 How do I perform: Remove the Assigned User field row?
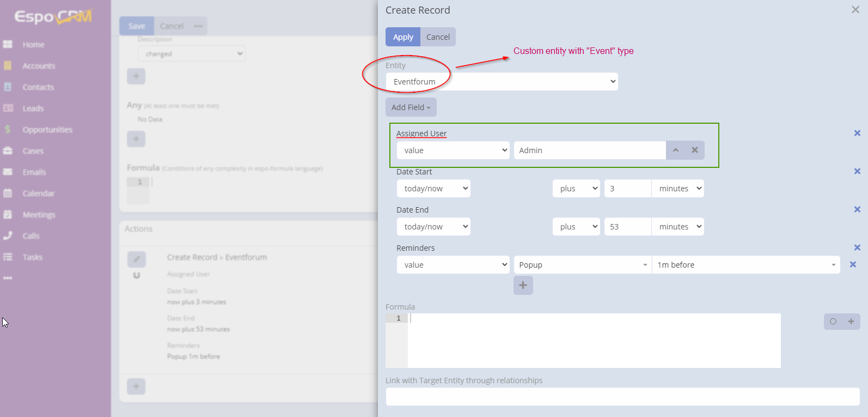pos(857,133)
